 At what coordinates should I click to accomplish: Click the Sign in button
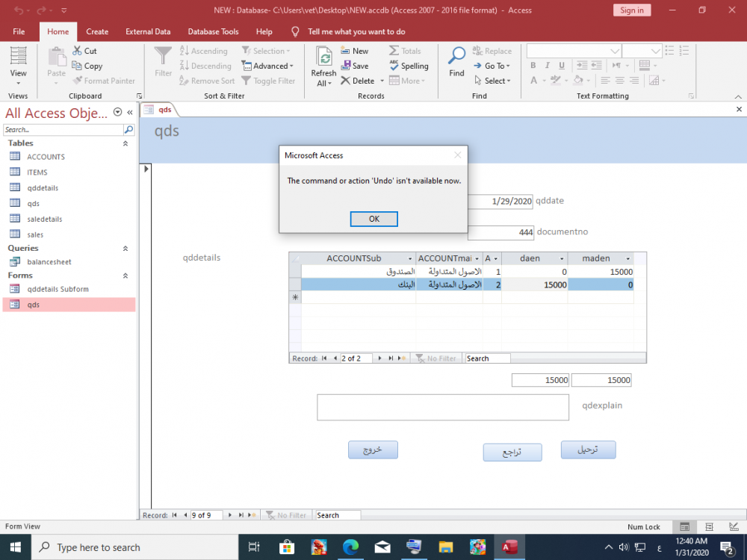pos(632,10)
